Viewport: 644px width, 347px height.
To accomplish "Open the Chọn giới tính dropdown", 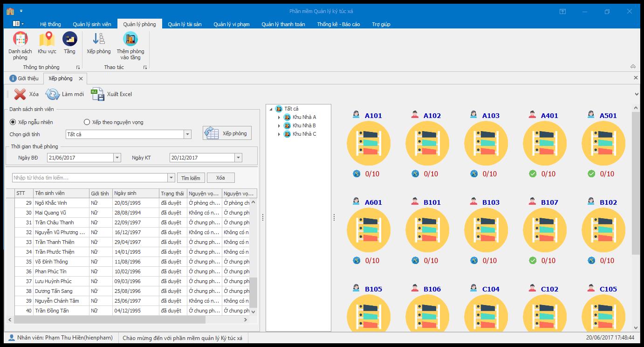I will [187, 134].
